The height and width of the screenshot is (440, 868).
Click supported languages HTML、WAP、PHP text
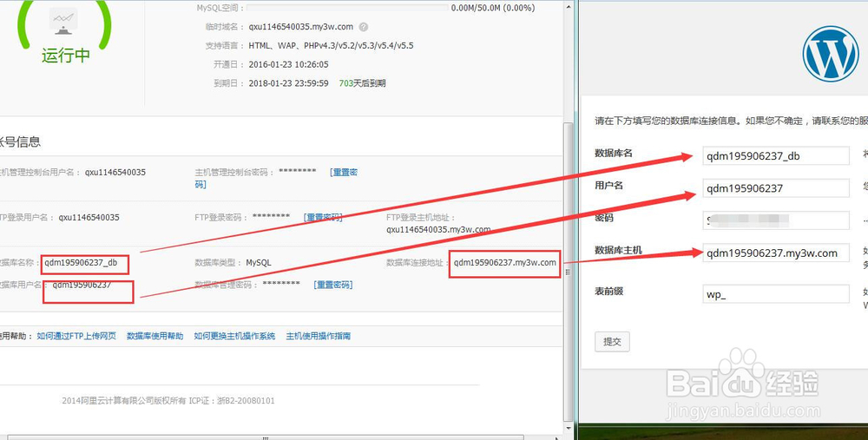(331, 45)
